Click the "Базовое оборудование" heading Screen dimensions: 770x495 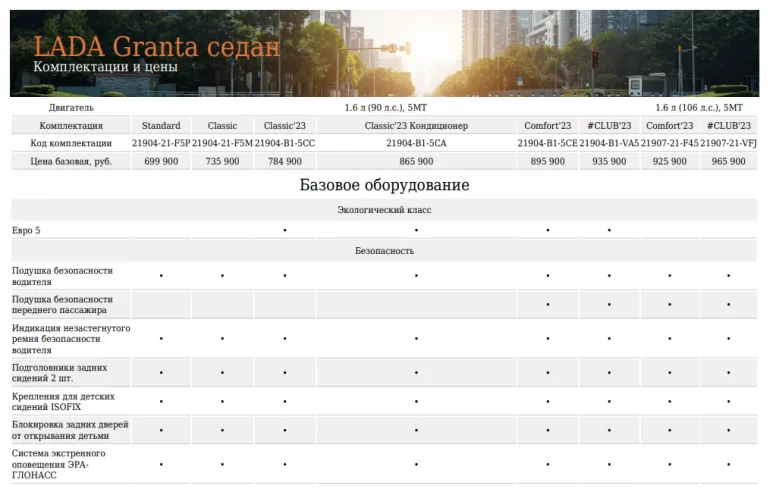tap(385, 185)
